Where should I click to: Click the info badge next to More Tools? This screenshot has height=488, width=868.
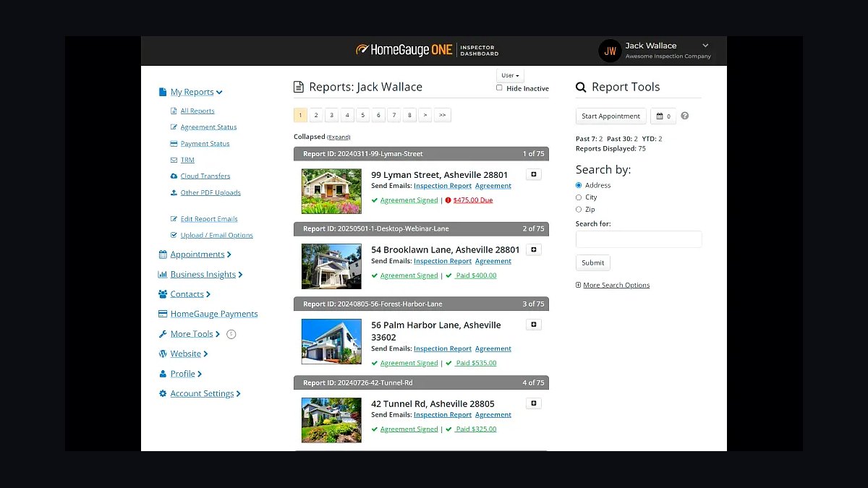231,334
